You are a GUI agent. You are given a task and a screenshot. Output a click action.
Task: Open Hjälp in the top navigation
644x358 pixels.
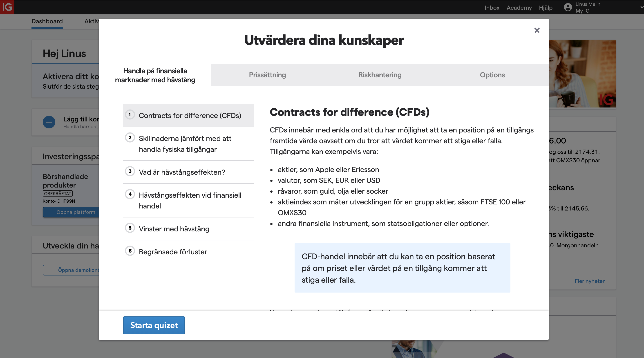pyautogui.click(x=546, y=7)
